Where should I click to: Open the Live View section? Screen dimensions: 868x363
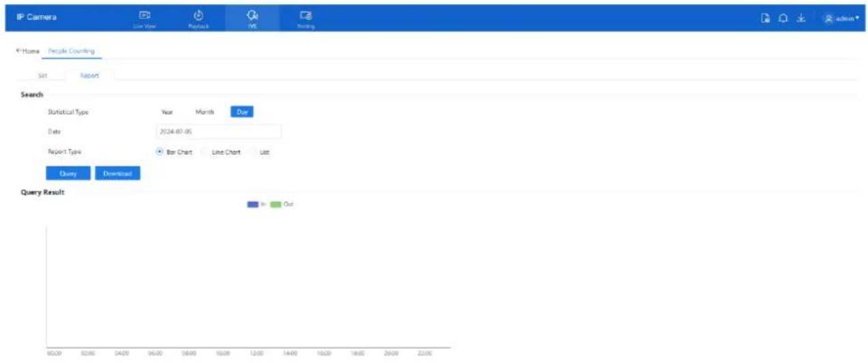point(145,18)
